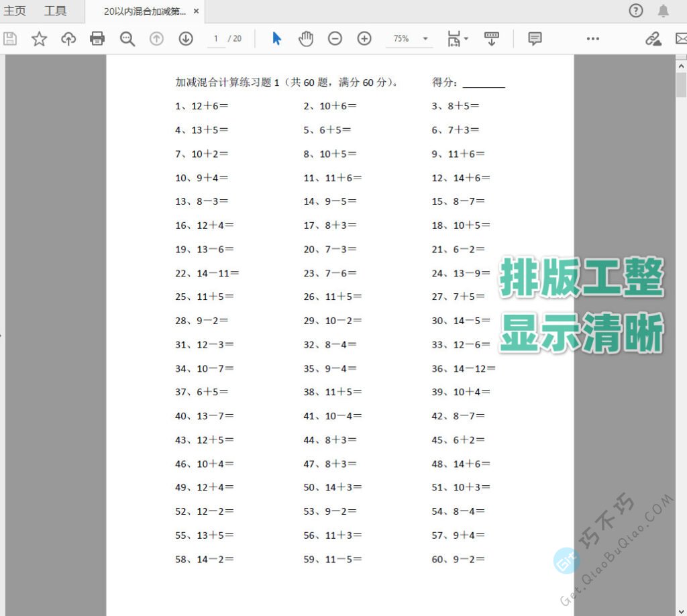687x616 pixels.
Task: Click the current page number field
Action: 216,39
